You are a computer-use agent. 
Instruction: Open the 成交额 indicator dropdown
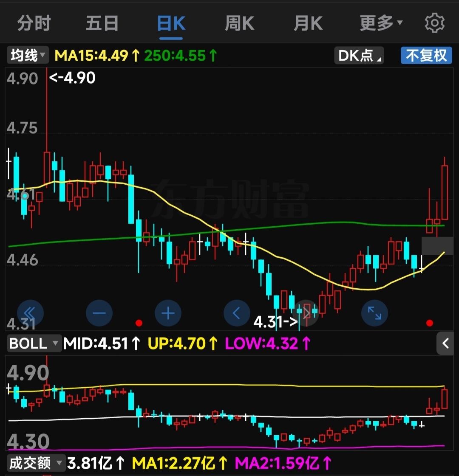pyautogui.click(x=36, y=463)
